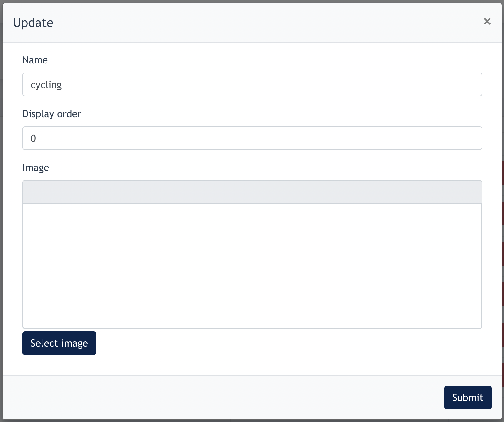Image resolution: width=504 pixels, height=422 pixels.
Task: Click the dark strip below the dialog
Action: [x=252, y=421]
